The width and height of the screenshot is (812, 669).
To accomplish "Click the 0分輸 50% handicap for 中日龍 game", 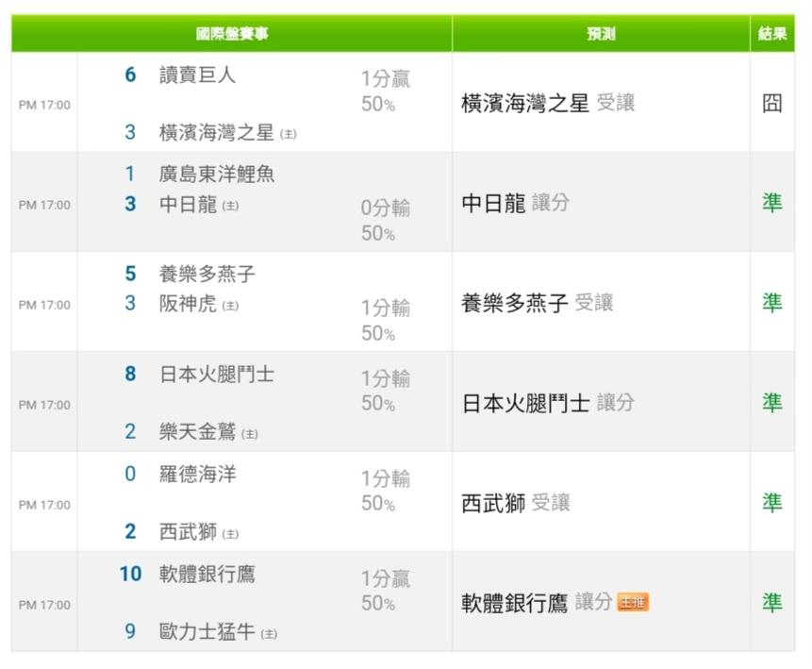I will click(x=386, y=220).
